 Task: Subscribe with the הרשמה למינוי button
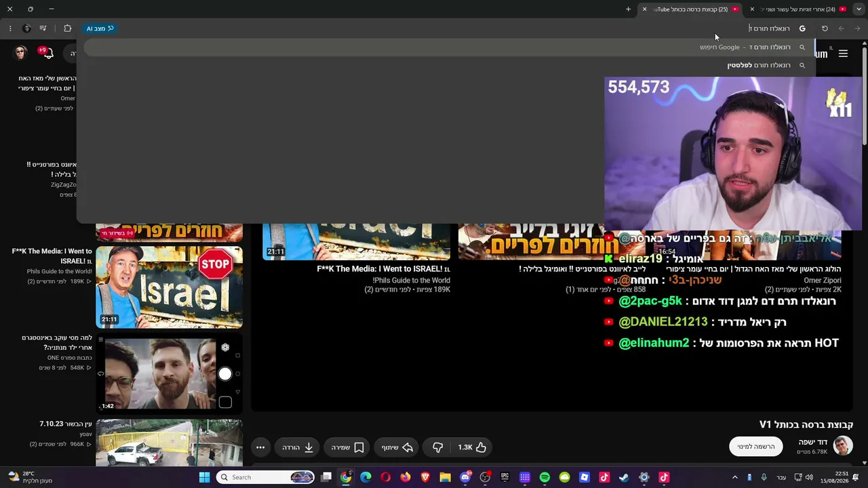pos(756,447)
